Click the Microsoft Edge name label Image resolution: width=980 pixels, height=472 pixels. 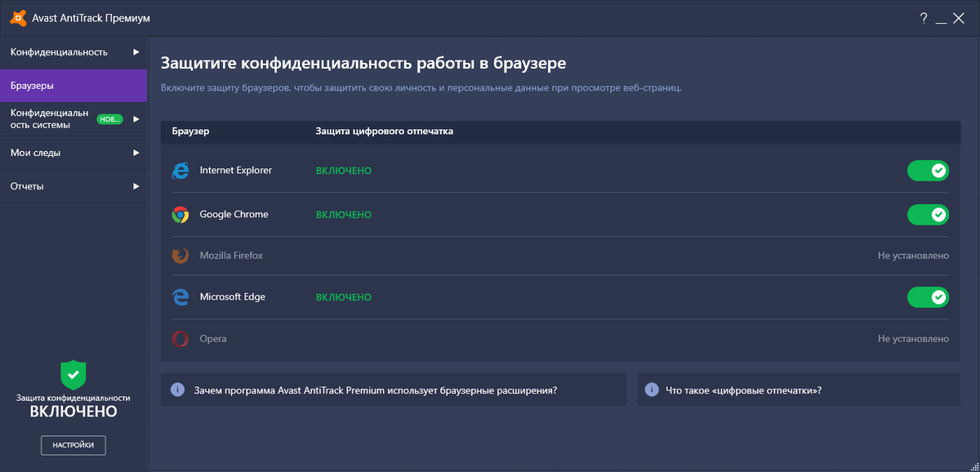pos(233,297)
